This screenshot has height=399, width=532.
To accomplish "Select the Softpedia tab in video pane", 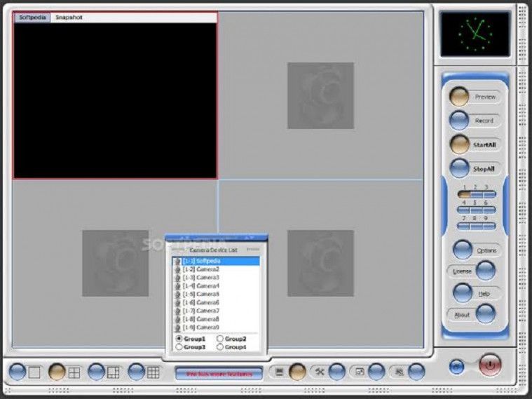I will pos(32,18).
